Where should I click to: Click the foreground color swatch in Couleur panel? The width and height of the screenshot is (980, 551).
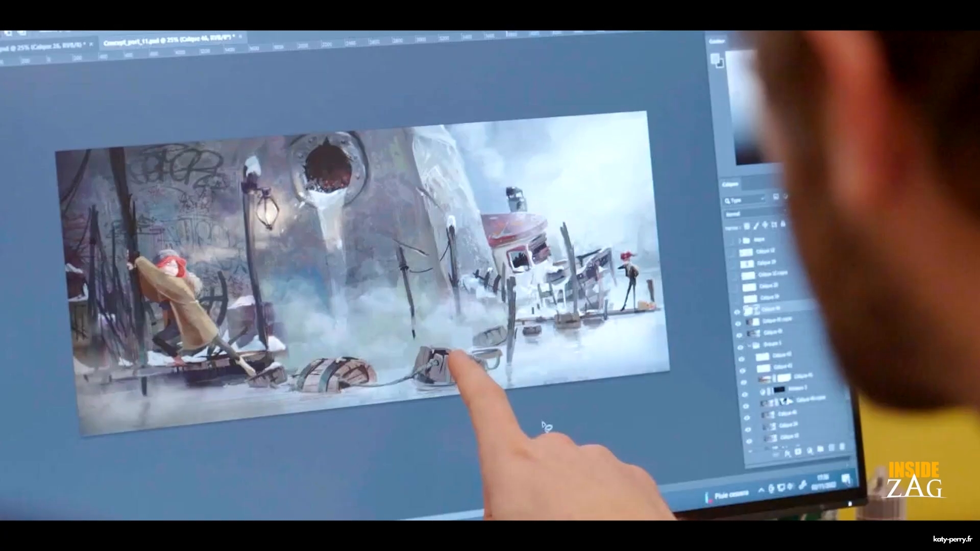click(x=716, y=58)
